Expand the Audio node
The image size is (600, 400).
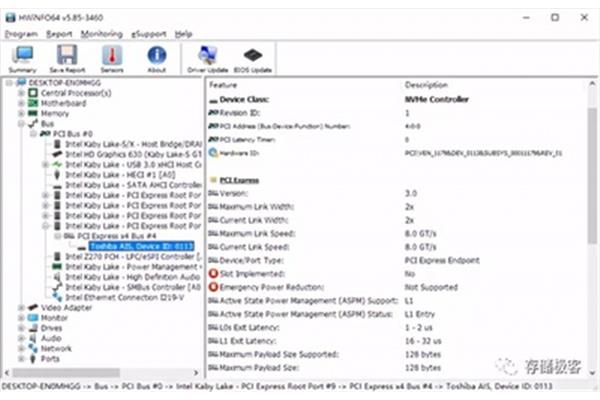[21, 338]
